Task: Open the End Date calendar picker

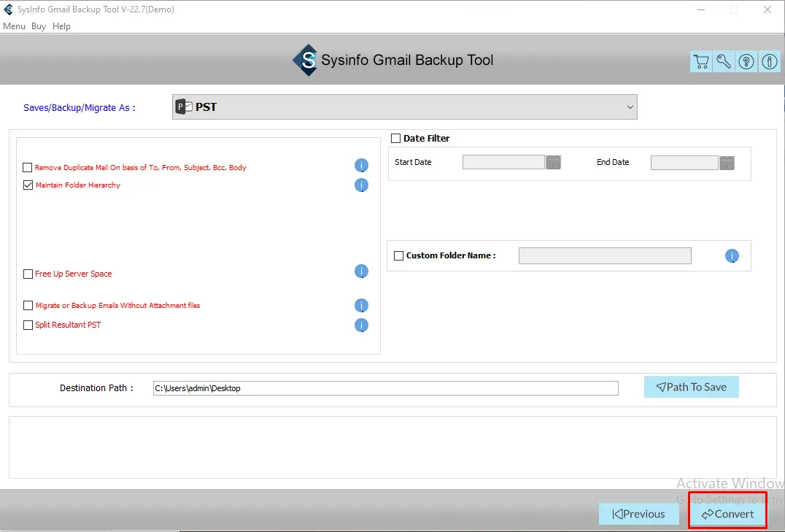Action: [x=727, y=163]
